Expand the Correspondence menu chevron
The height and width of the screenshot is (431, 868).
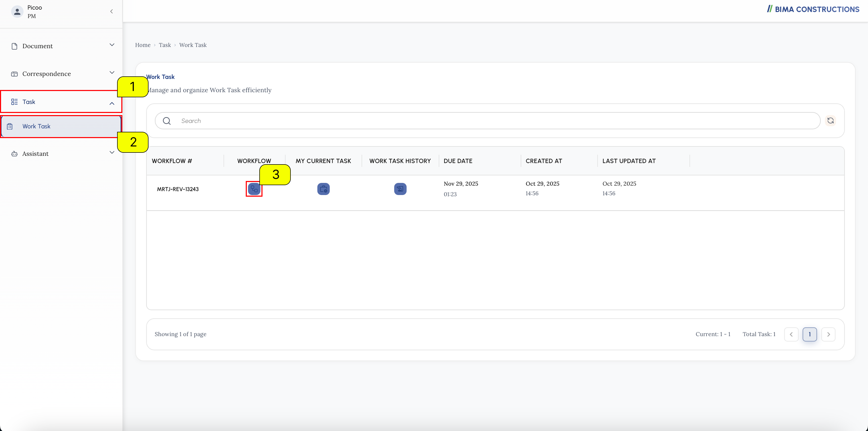(112, 72)
